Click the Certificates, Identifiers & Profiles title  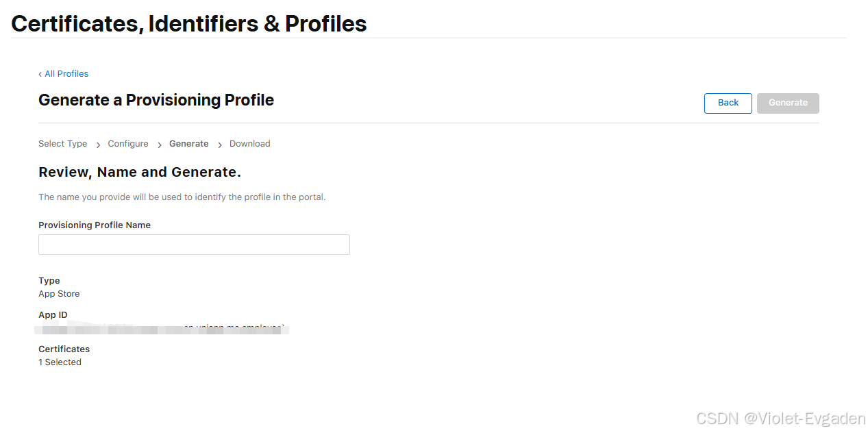tap(189, 23)
